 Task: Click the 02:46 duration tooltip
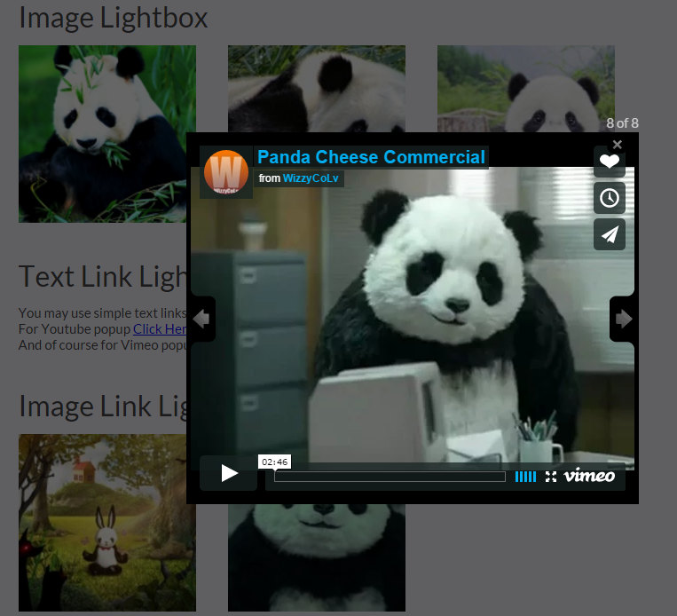click(274, 462)
